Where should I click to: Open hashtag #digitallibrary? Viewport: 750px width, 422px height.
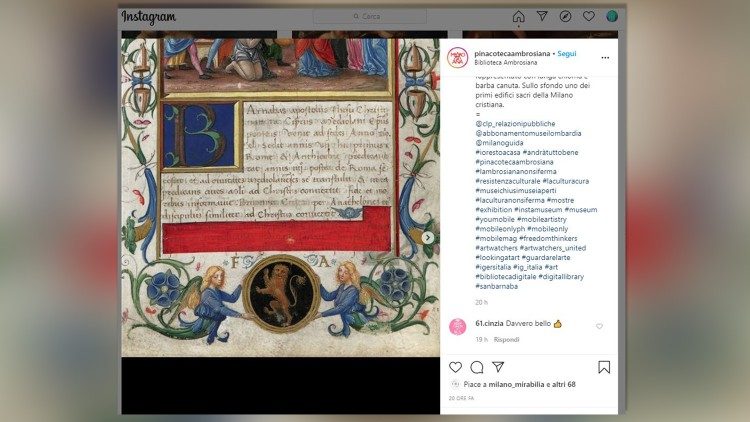pyautogui.click(x=561, y=277)
